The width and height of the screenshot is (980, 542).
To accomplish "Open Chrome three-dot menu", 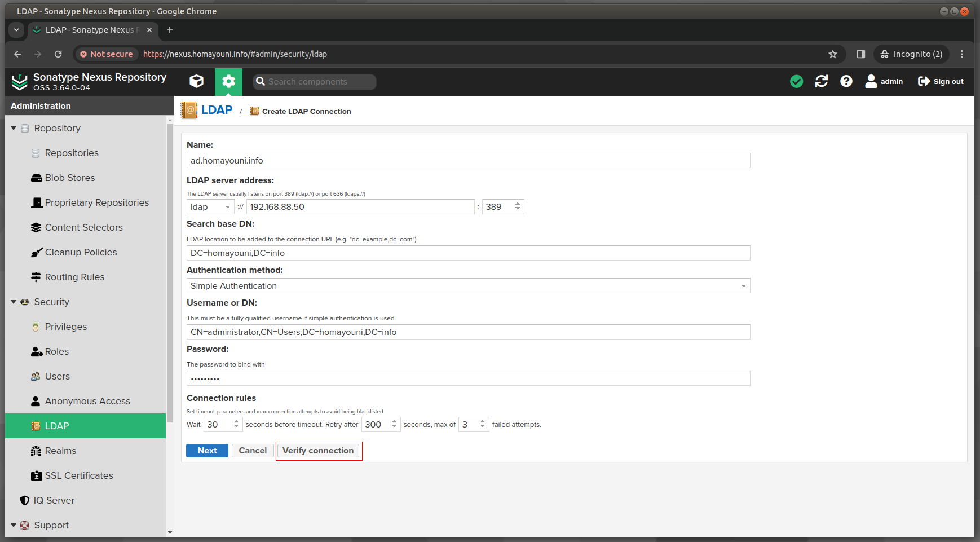I will [x=962, y=54].
